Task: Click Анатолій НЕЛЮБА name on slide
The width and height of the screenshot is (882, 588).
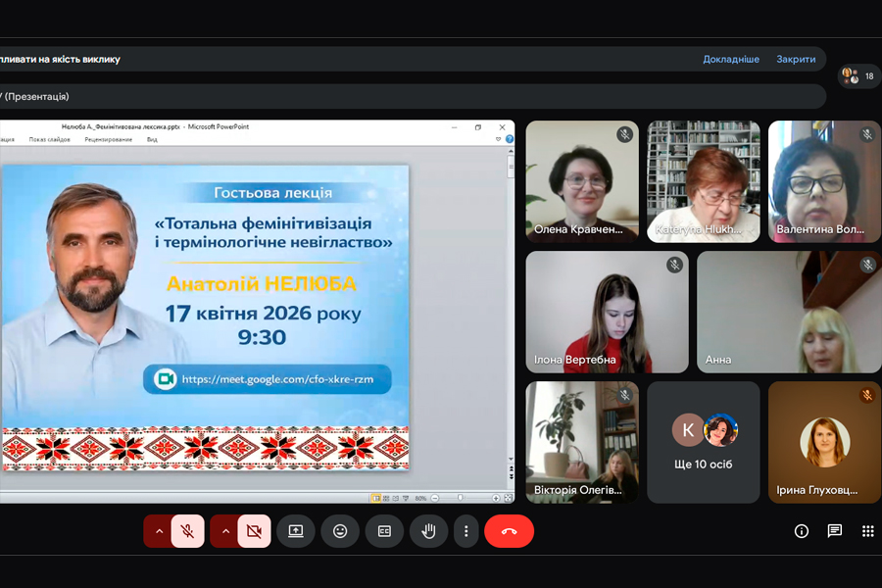Action: coord(262,283)
